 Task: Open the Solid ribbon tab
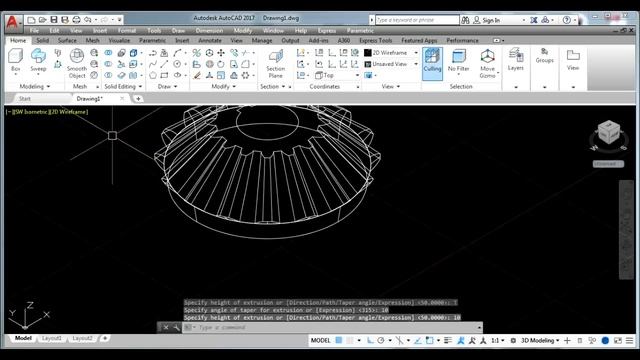tap(42, 40)
